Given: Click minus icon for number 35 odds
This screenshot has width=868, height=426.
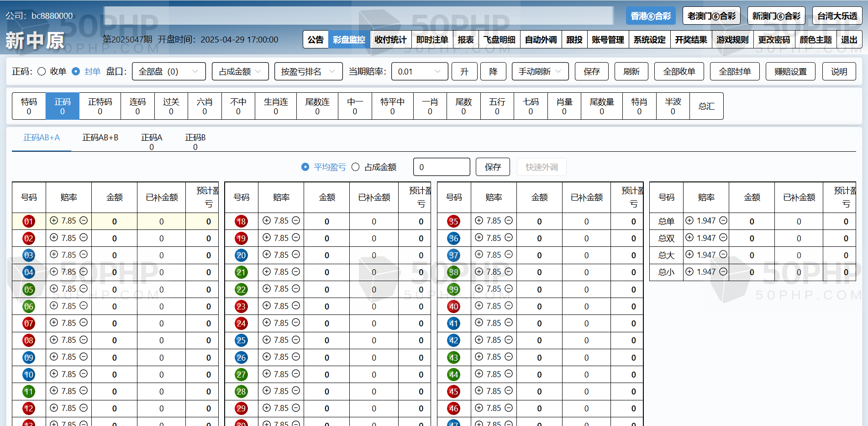Looking at the screenshot, I should point(509,220).
